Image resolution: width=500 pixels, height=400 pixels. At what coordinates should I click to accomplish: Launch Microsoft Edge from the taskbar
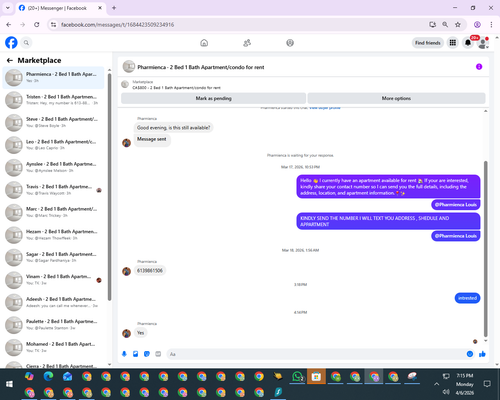[x=49, y=376]
